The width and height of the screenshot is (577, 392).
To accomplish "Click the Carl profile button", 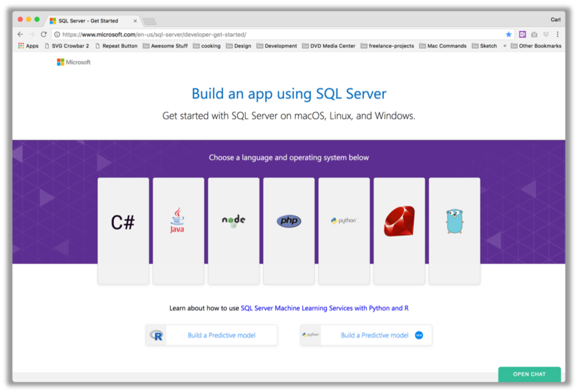I will click(556, 19).
